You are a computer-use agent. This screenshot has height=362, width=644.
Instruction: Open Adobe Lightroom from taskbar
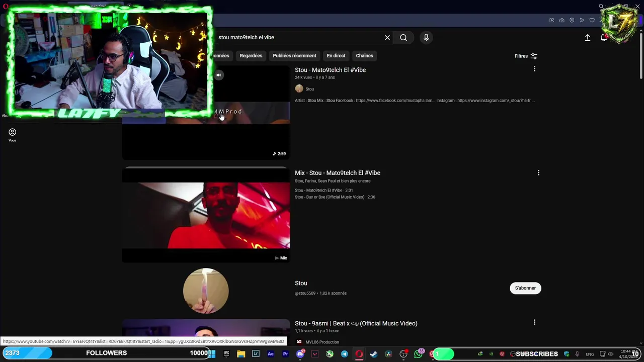256,354
